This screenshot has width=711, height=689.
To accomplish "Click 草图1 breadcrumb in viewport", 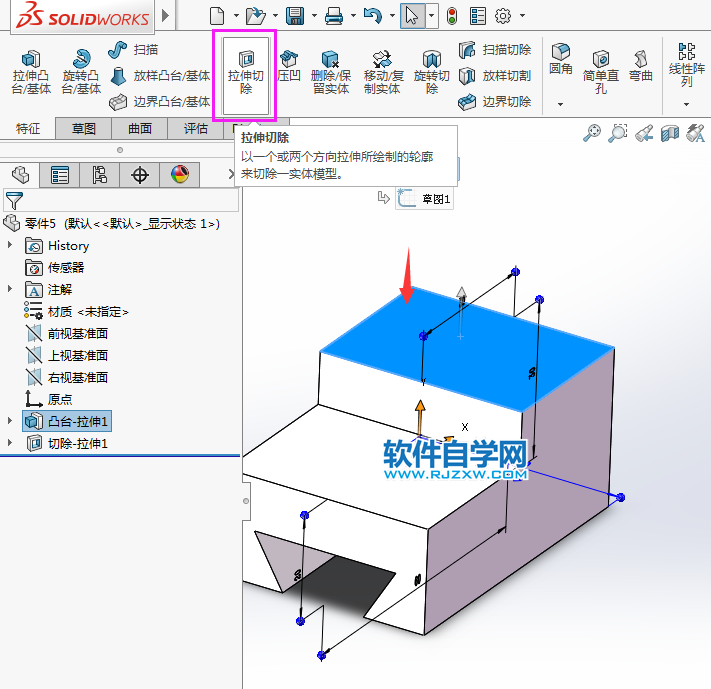I will tap(424, 199).
